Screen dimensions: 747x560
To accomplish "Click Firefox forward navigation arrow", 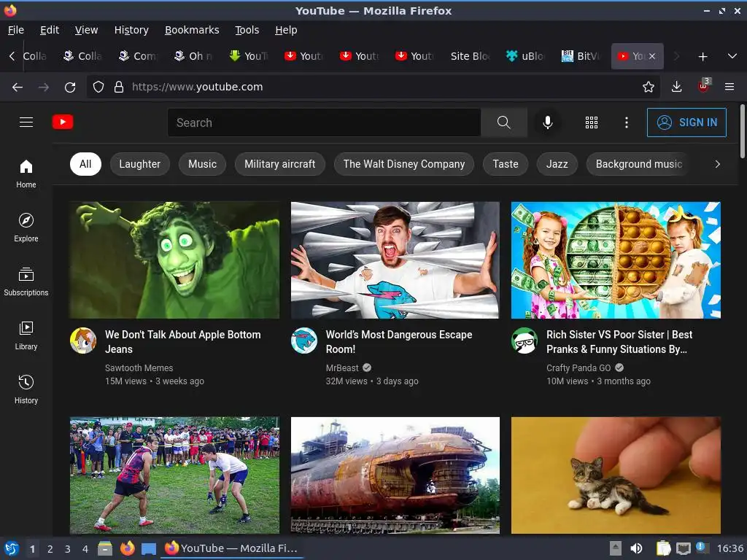I will [x=43, y=87].
